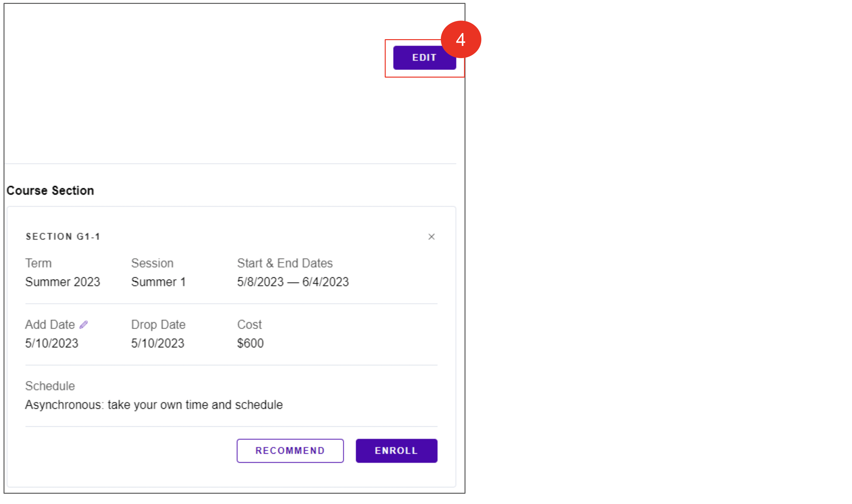This screenshot has width=852, height=504.
Task: Click the Summer 2023 term value
Action: click(63, 282)
